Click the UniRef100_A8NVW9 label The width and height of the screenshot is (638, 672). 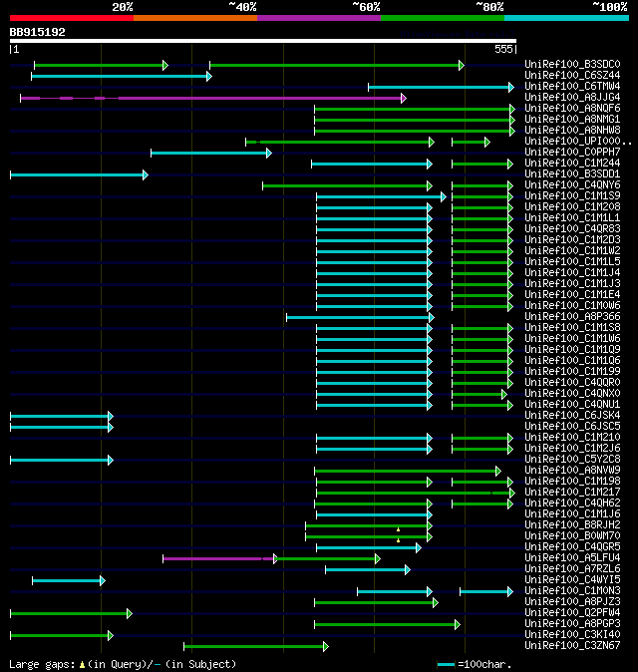coord(572,471)
